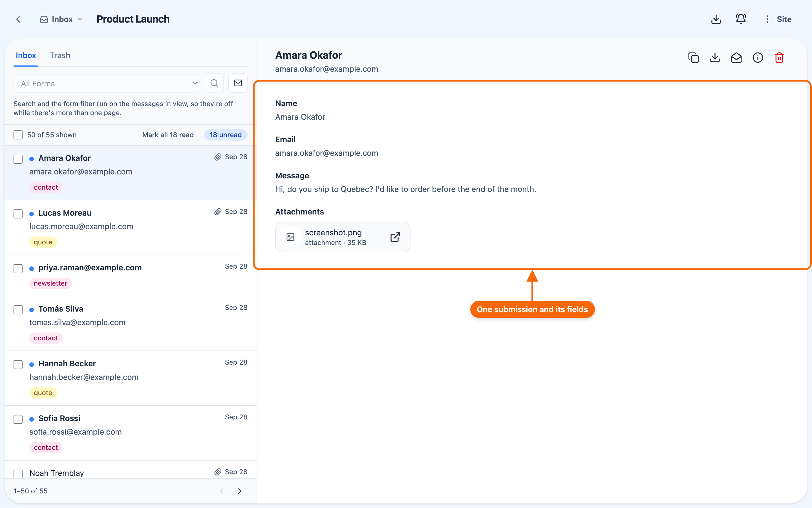Download this submission via detail download icon
This screenshot has height=508, width=812.
pos(715,58)
